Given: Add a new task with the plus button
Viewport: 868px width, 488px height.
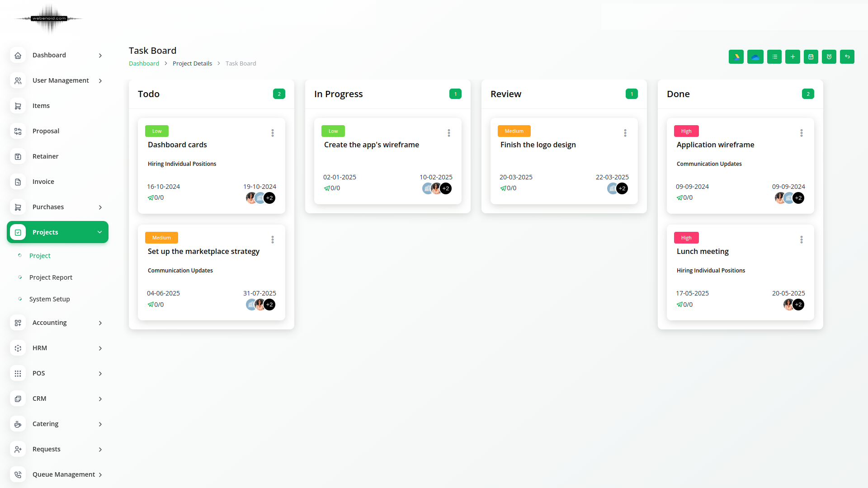Looking at the screenshot, I should click(x=793, y=57).
